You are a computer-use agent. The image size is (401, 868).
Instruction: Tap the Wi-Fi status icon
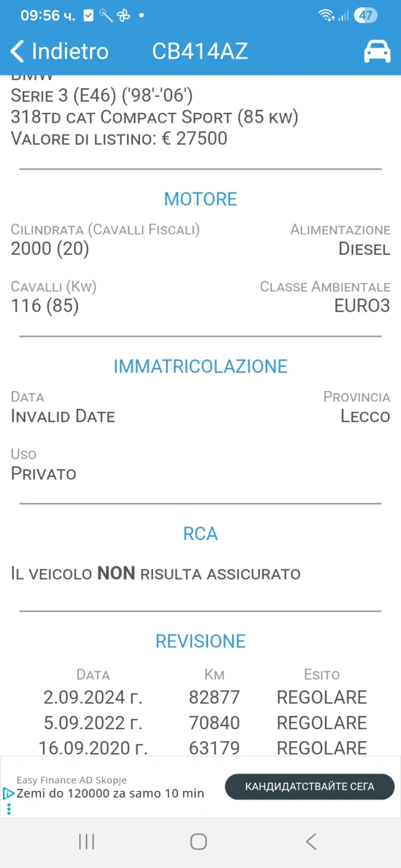[x=326, y=16]
